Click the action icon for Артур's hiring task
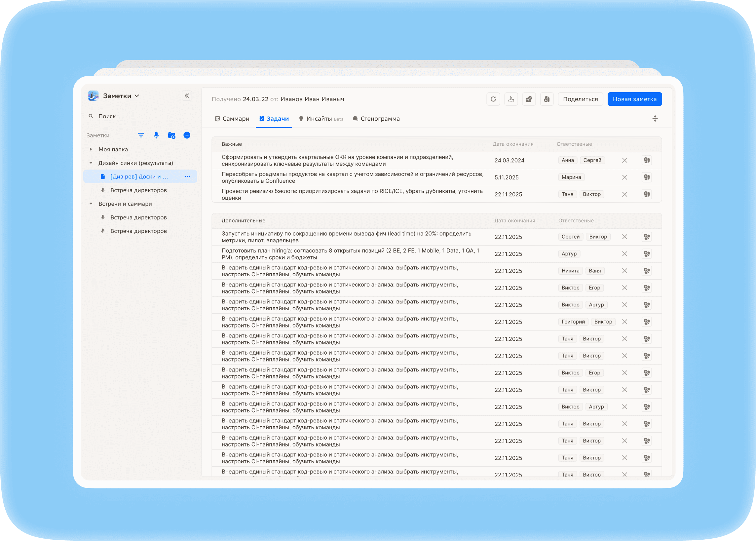The width and height of the screenshot is (756, 541). (646, 254)
